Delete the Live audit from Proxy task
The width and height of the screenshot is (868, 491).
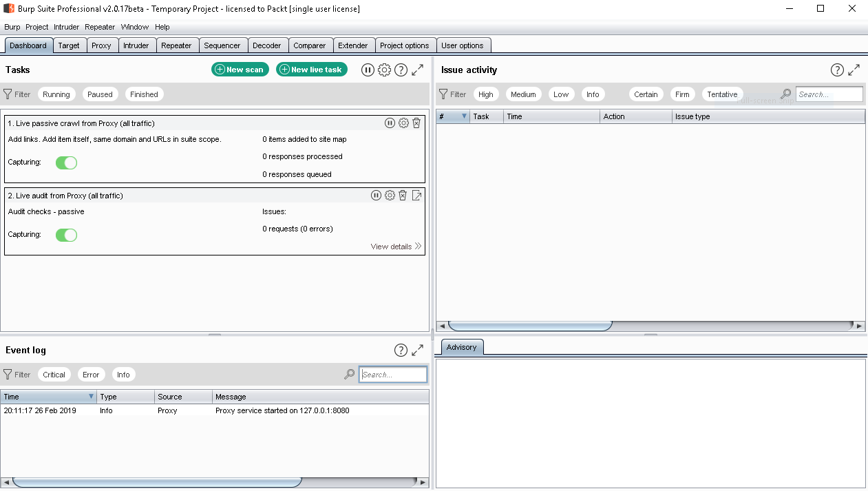403,196
